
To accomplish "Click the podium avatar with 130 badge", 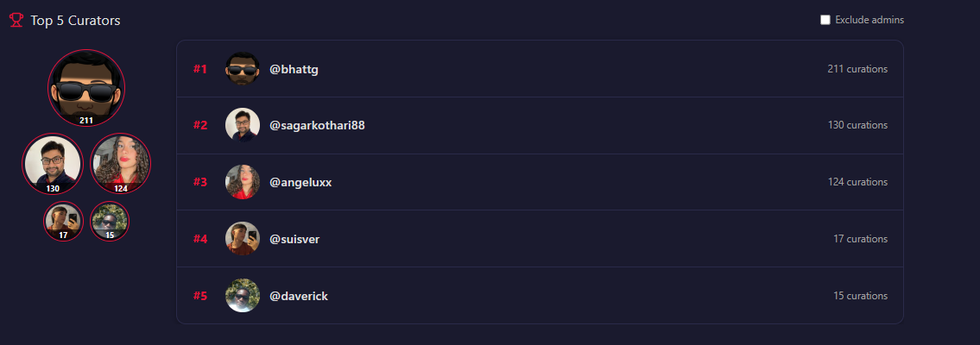I will pos(53,163).
